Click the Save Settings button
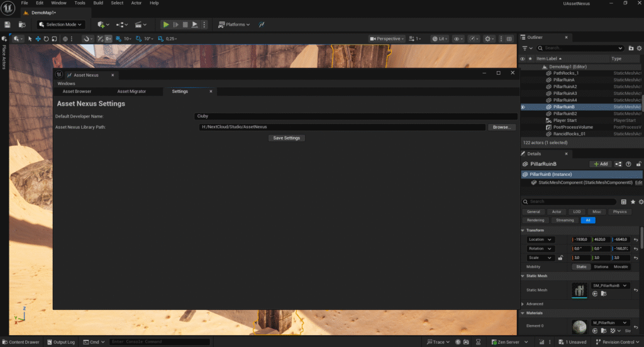 point(287,138)
